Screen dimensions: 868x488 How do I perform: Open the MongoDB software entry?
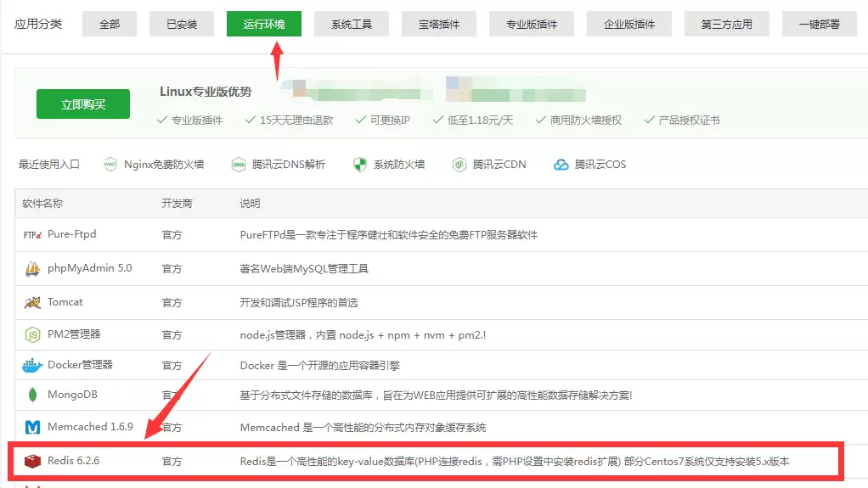coord(72,395)
